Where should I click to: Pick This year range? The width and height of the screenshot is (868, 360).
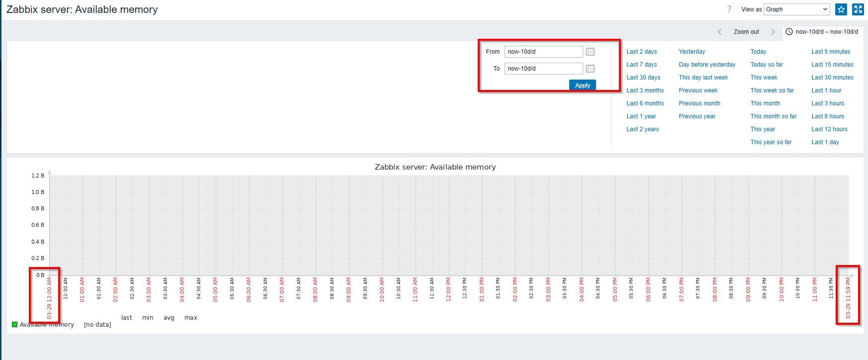point(763,129)
